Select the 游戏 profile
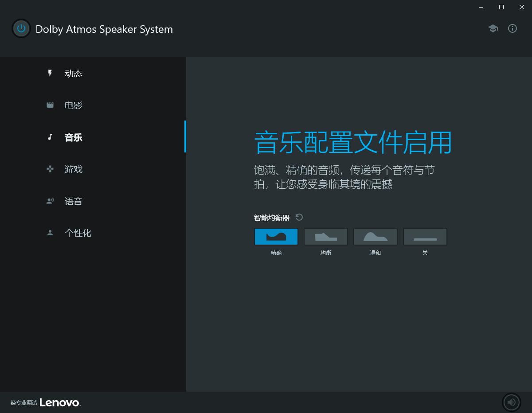532x413 pixels. tap(93, 169)
